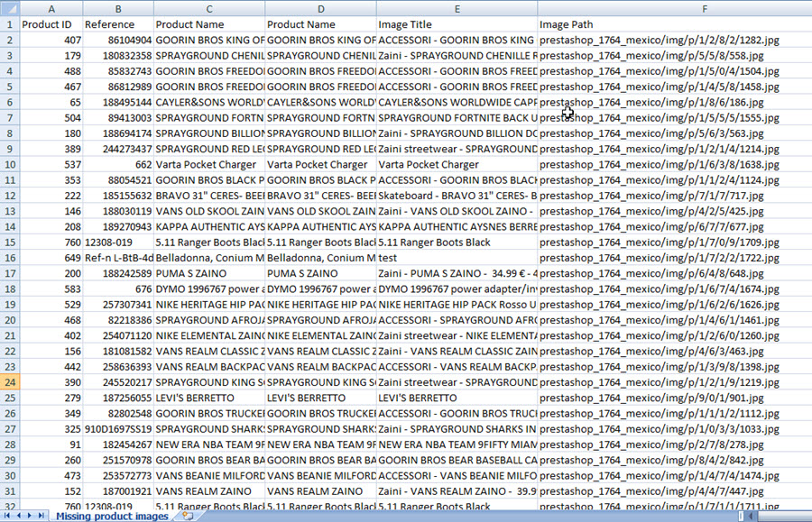812x522 pixels.
Task: Select reference cell 82802548
Action: coord(118,413)
